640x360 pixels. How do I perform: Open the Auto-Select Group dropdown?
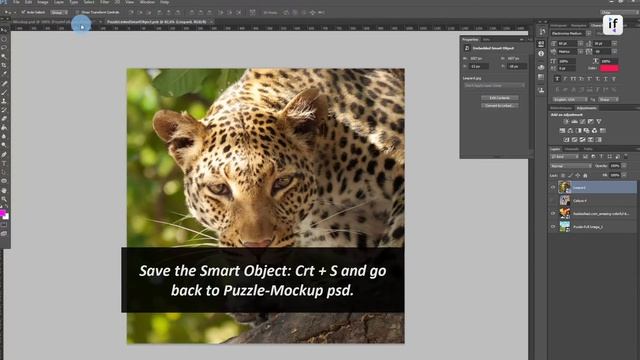58,13
